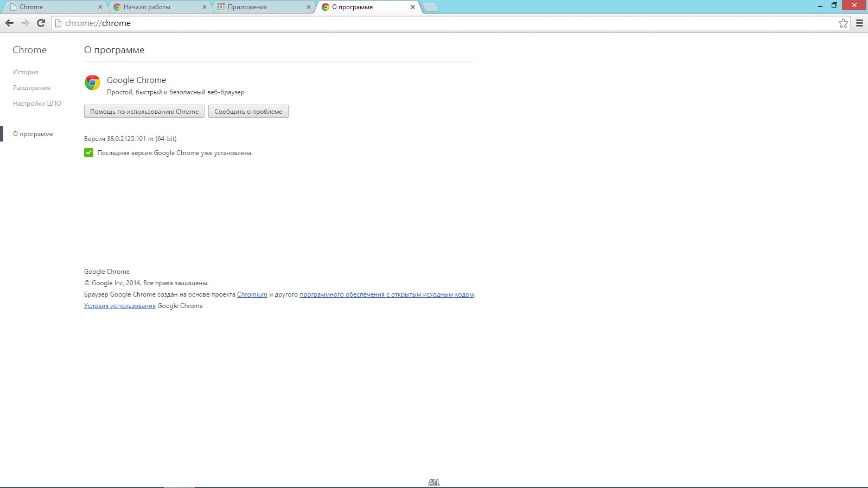The image size is (868, 488).
Task: Click the latest-version-installed status text
Action: [175, 153]
